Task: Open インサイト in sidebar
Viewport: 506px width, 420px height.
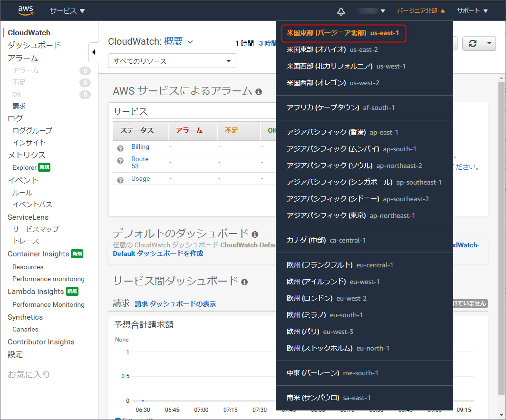Action: coord(29,142)
